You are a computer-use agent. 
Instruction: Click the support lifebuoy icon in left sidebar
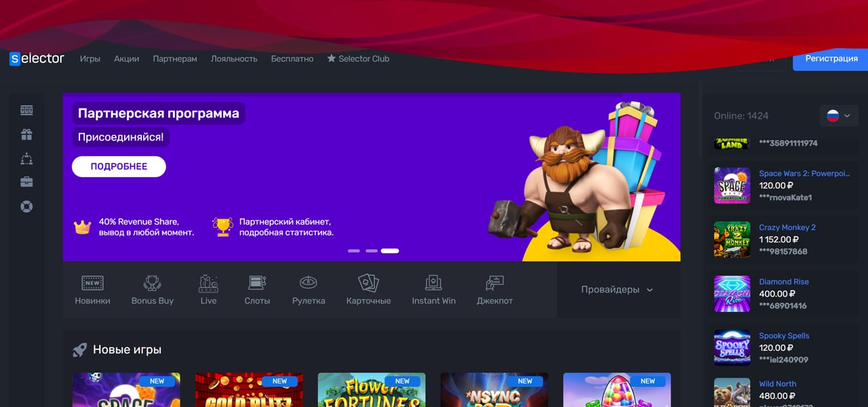[x=26, y=206]
